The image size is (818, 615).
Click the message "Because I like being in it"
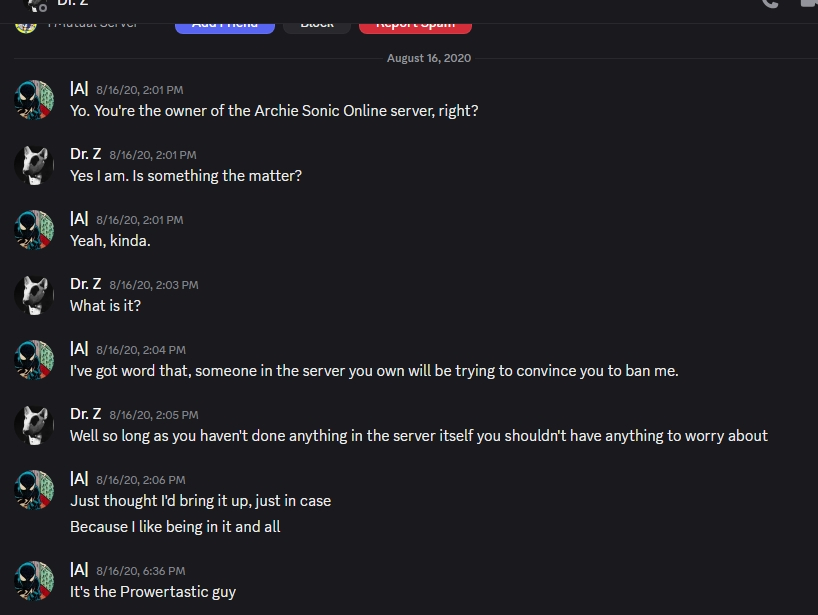[175, 526]
